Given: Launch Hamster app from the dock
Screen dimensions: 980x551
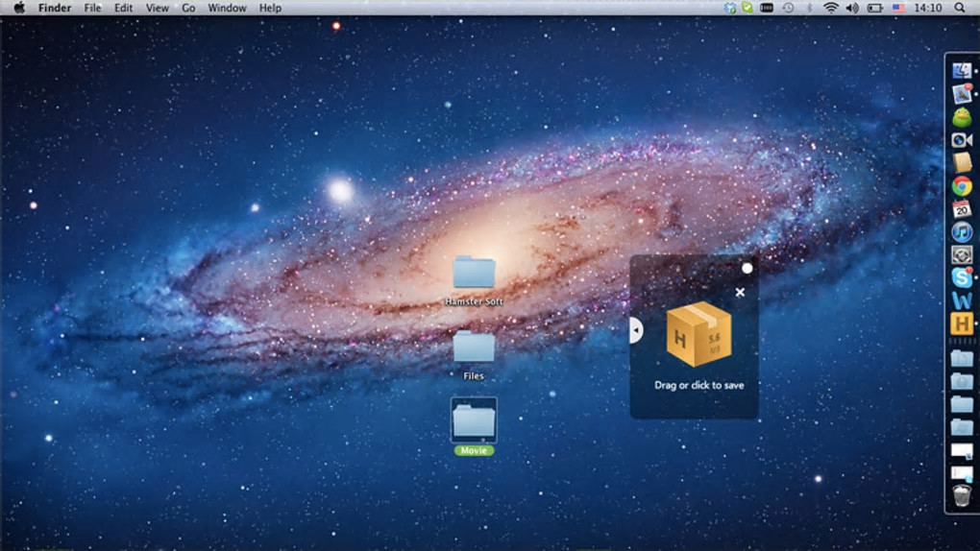Looking at the screenshot, I should pyautogui.click(x=962, y=323).
